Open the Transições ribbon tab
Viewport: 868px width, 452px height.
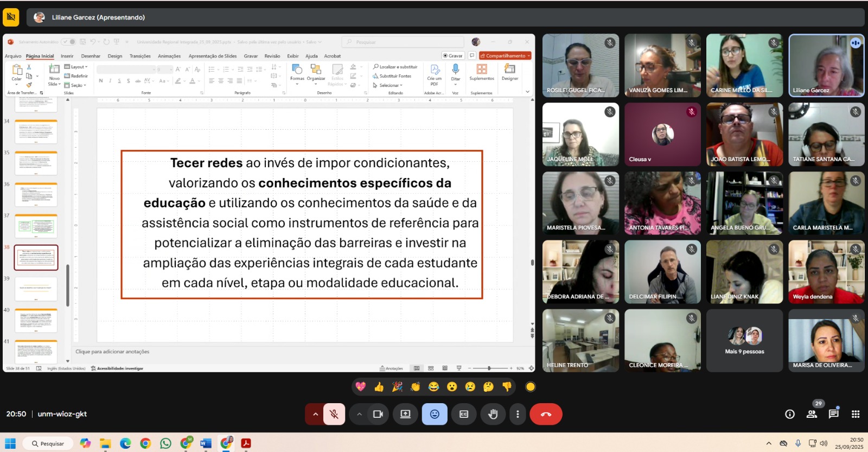[x=140, y=56]
